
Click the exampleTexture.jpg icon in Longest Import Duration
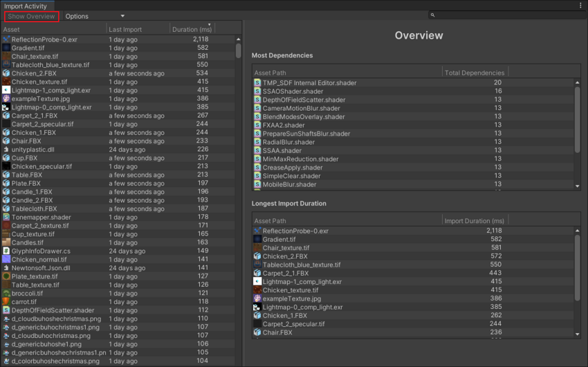258,298
